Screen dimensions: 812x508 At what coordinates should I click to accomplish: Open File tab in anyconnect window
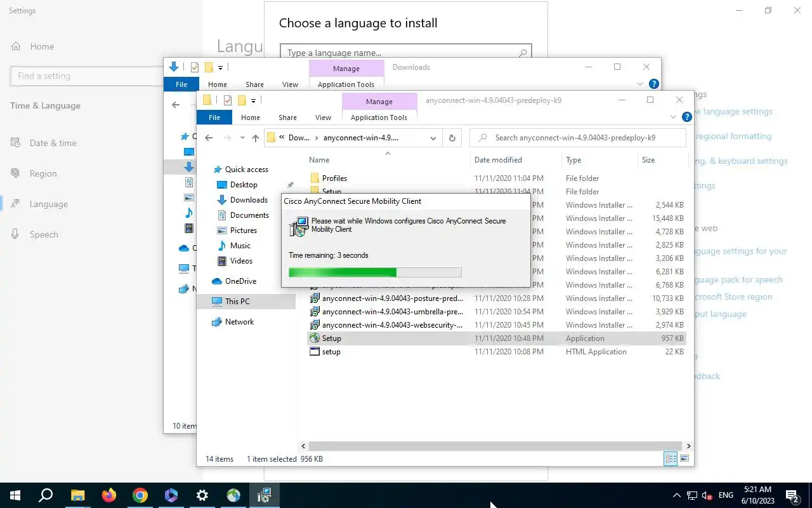point(214,117)
